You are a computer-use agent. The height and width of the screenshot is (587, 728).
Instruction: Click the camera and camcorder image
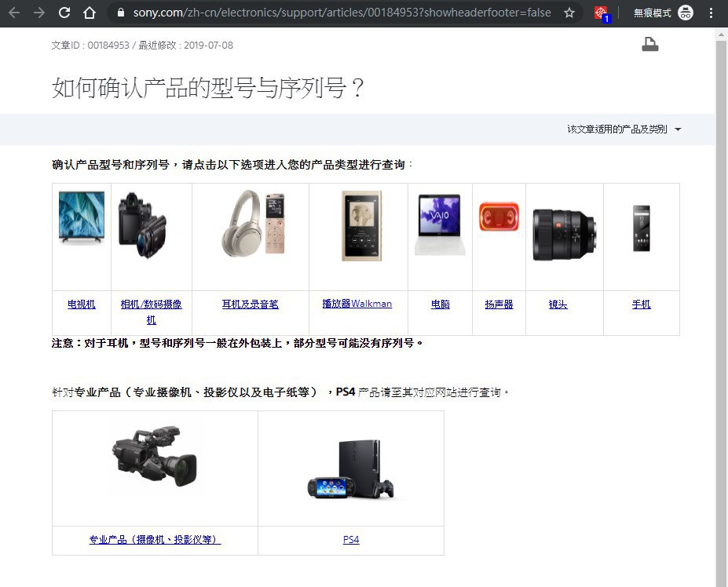142,225
